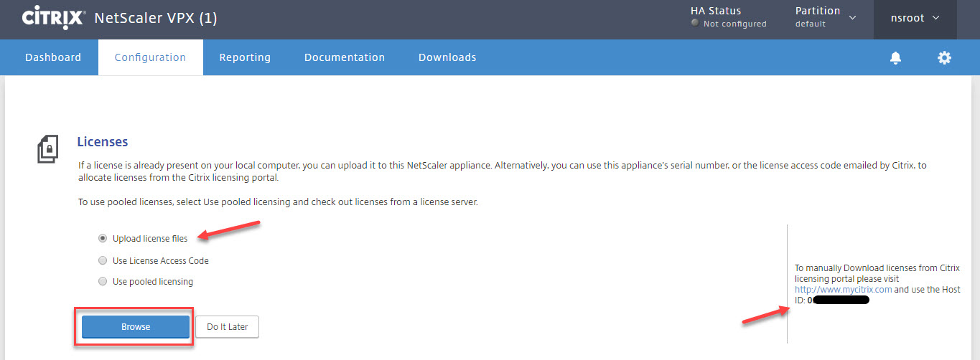
Task: Open the nsroot user menu
Action: (915, 19)
